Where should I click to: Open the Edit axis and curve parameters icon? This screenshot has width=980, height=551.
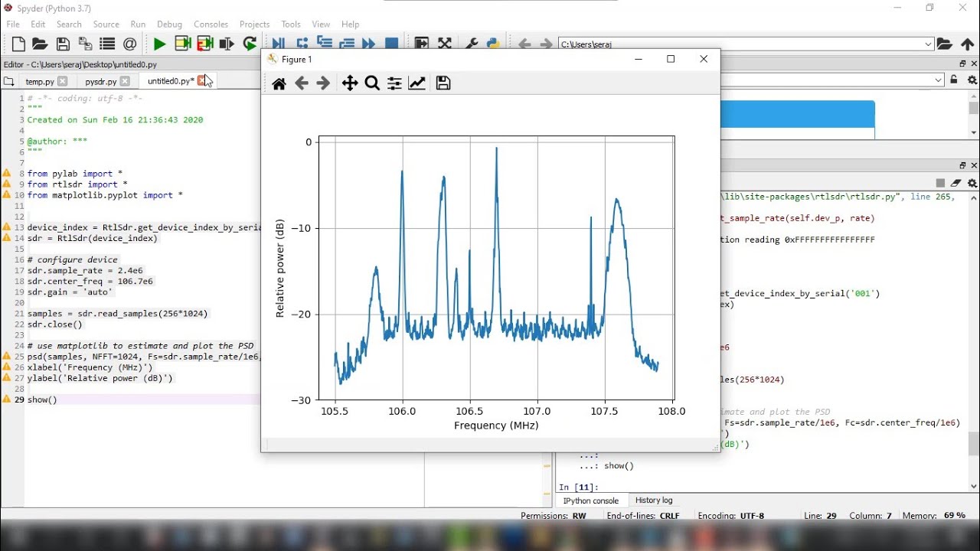[417, 83]
